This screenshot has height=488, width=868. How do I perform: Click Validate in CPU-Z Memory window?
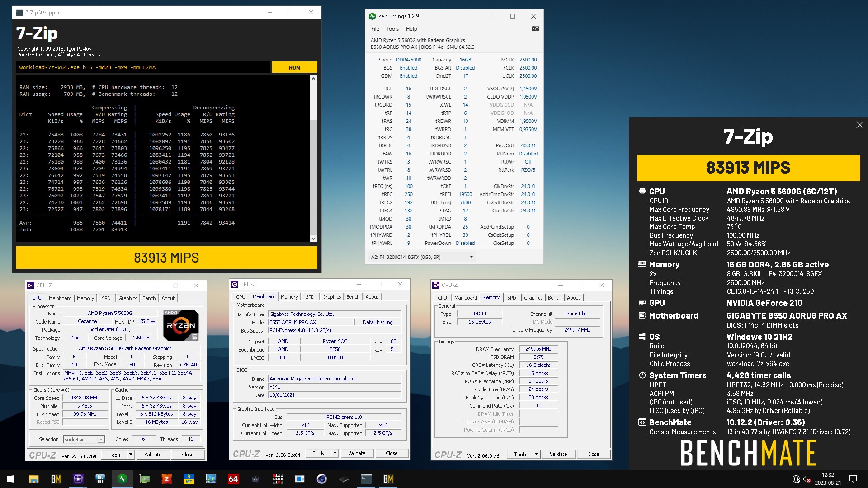(x=558, y=454)
